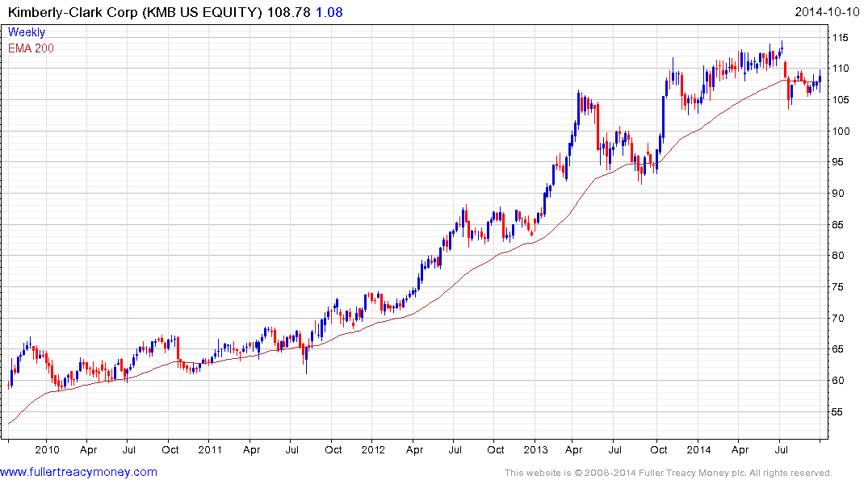Click the last price value 108.78
This screenshot has height=484, width=868.
point(289,12)
